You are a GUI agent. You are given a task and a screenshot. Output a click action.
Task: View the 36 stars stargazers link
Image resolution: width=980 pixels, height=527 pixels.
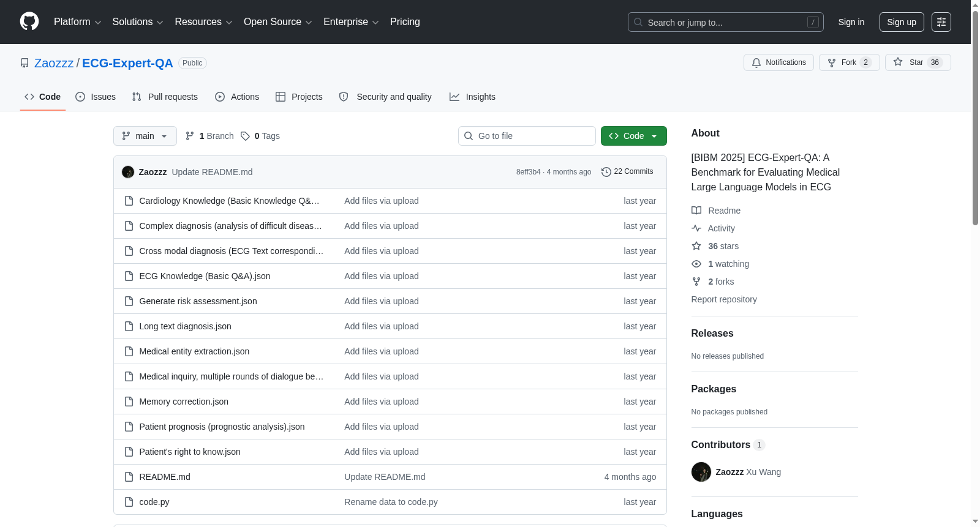(715, 246)
